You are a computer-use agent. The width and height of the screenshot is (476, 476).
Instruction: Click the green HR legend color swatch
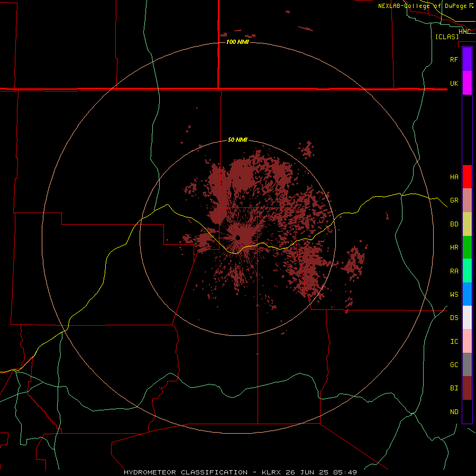tap(467, 248)
